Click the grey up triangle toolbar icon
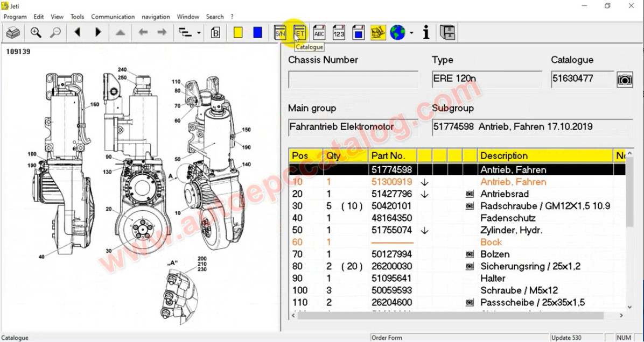Screen dimensions: 644x342 pyautogui.click(x=120, y=32)
